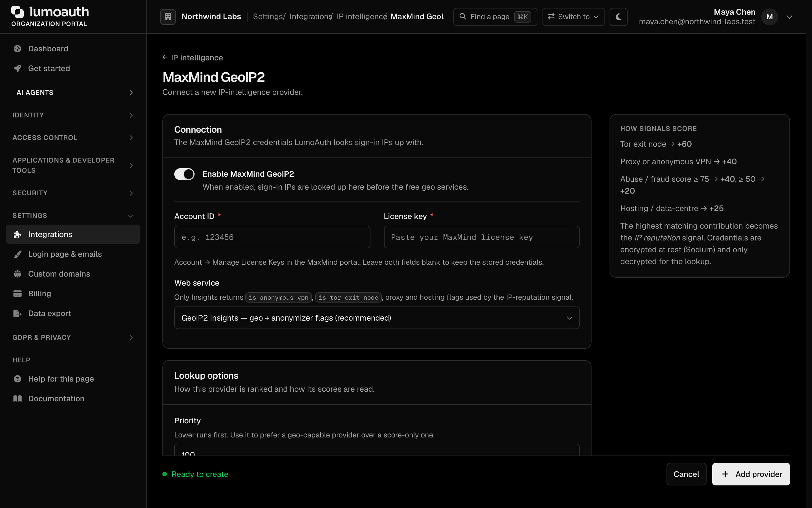Click the Priority value field

click(376, 450)
